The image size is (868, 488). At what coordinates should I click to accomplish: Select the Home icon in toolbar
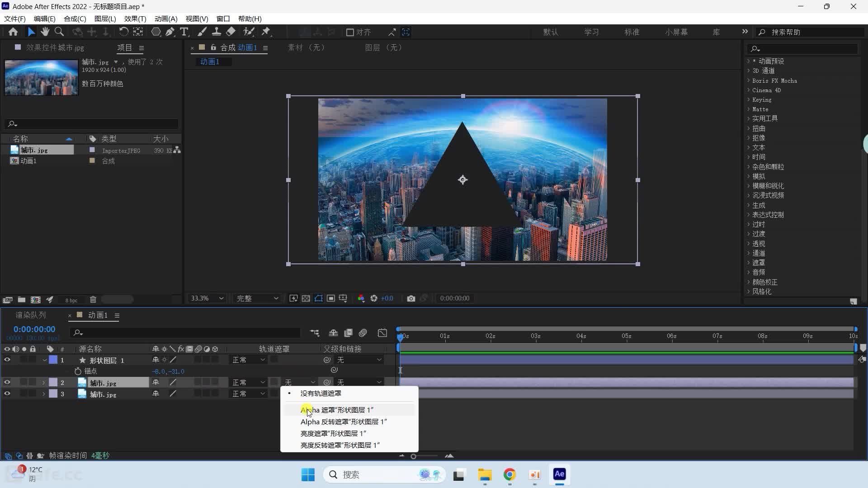tap(13, 32)
